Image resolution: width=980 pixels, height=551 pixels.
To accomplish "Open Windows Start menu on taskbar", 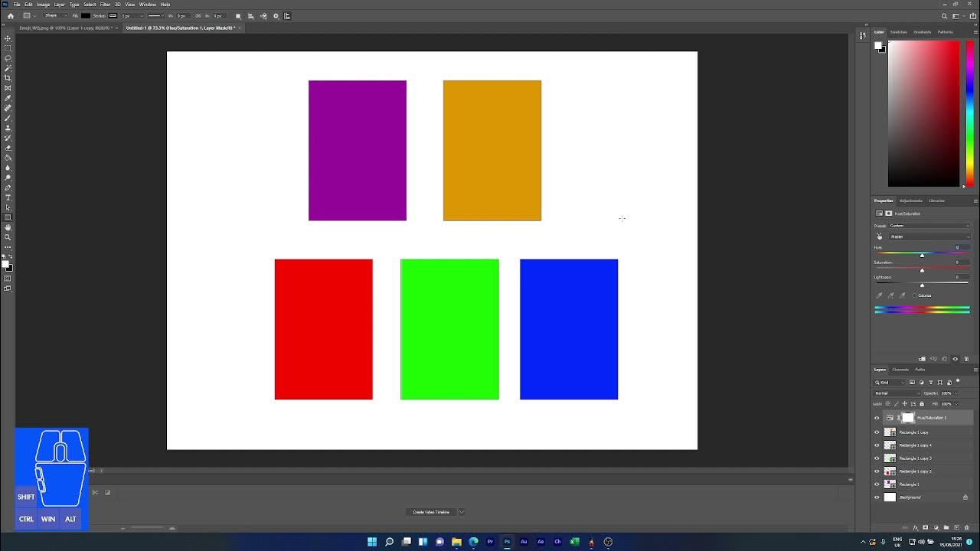I will (372, 542).
